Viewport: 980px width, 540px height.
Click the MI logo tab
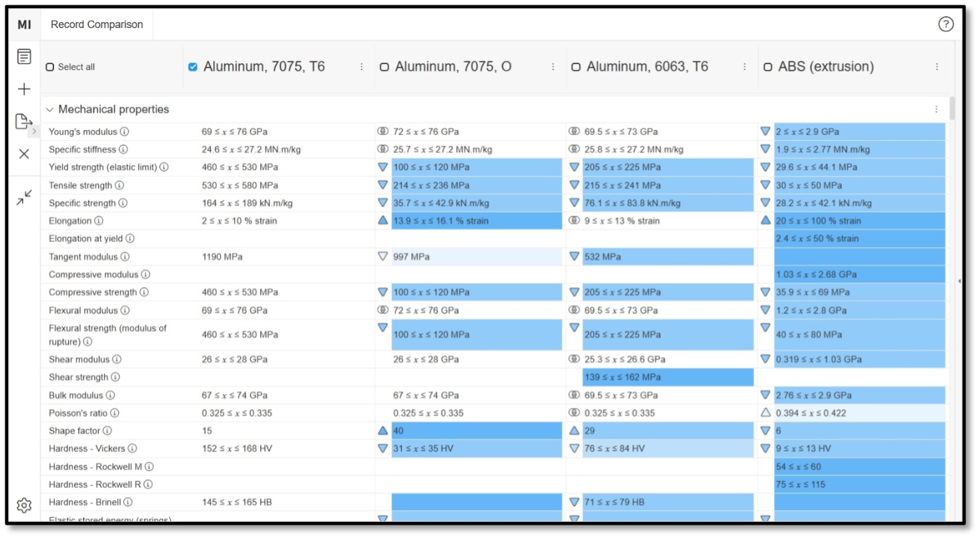24,25
